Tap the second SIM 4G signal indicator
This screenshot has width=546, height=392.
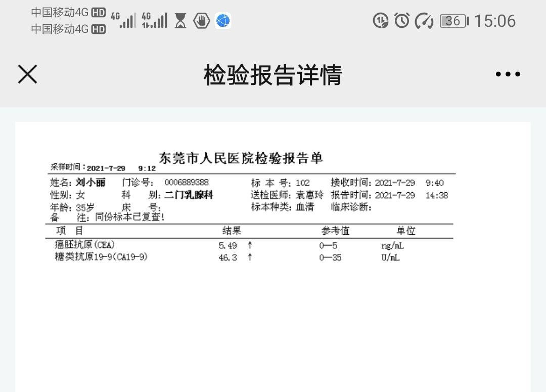click(156, 20)
